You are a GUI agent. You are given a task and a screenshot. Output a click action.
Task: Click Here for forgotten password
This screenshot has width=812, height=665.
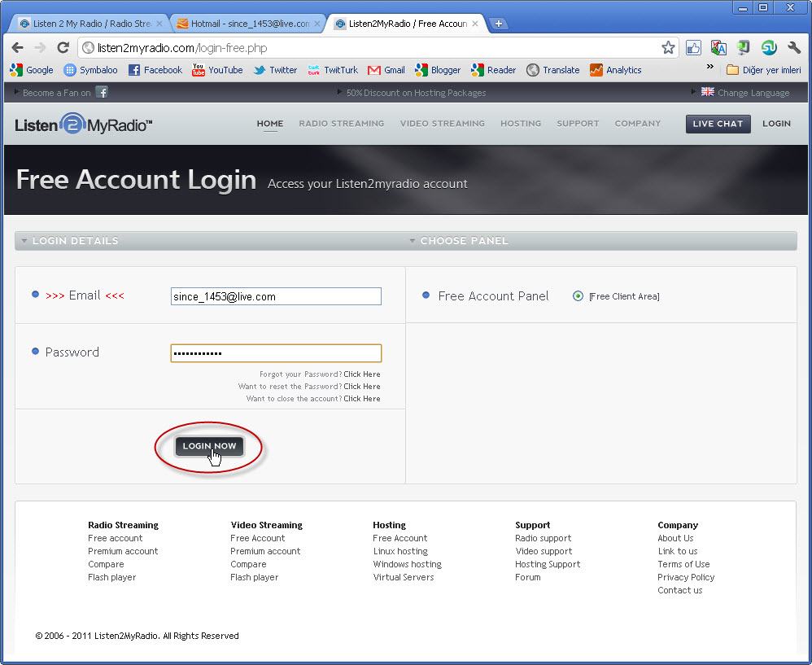pyautogui.click(x=362, y=374)
